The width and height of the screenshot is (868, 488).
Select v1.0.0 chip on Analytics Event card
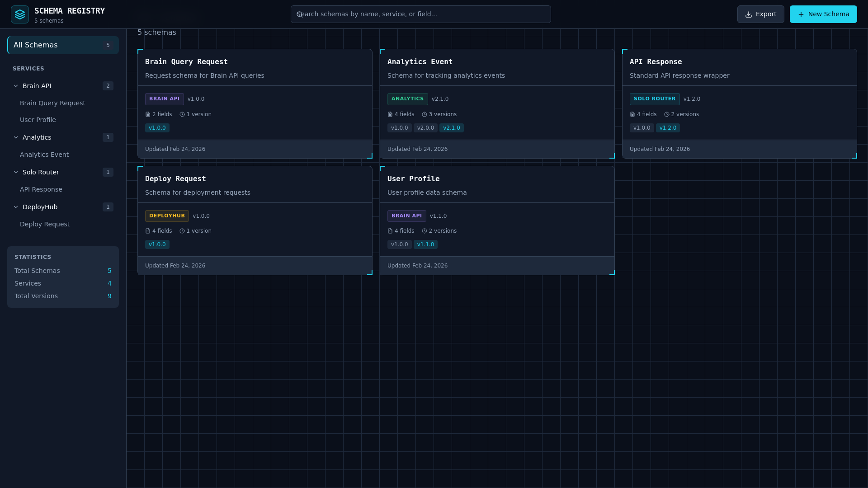pyautogui.click(x=400, y=128)
